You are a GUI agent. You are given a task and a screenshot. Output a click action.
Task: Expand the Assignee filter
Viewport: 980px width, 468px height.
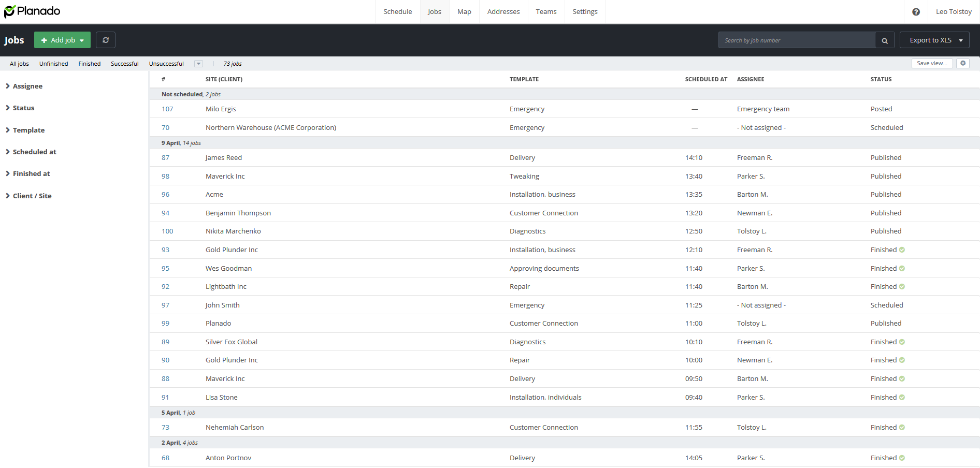[27, 86]
